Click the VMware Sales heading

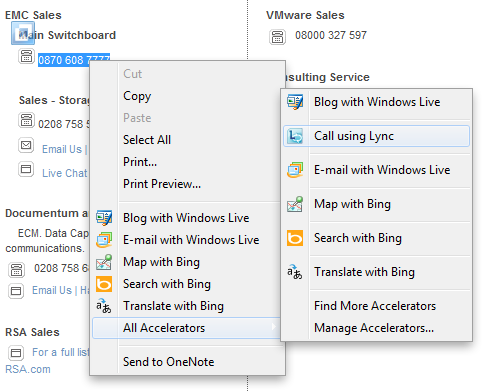tap(305, 15)
